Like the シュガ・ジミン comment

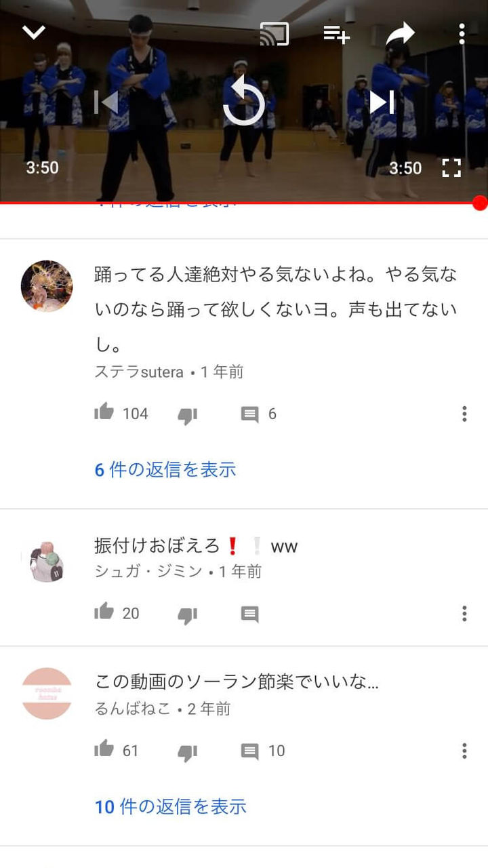(x=104, y=612)
